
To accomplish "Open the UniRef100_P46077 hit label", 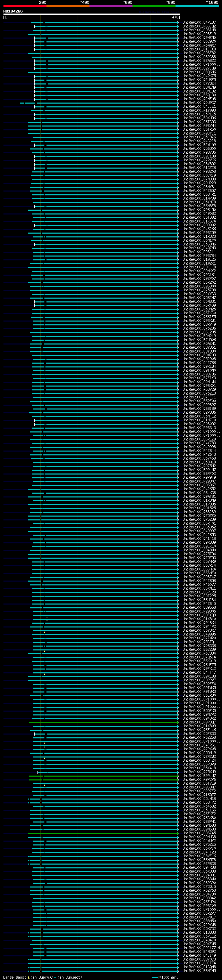I will [199, 585].
